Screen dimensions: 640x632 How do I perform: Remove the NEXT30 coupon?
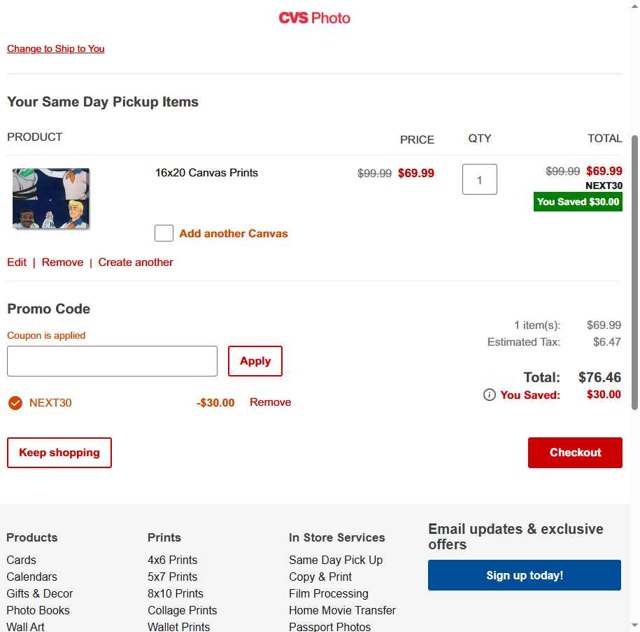point(270,402)
